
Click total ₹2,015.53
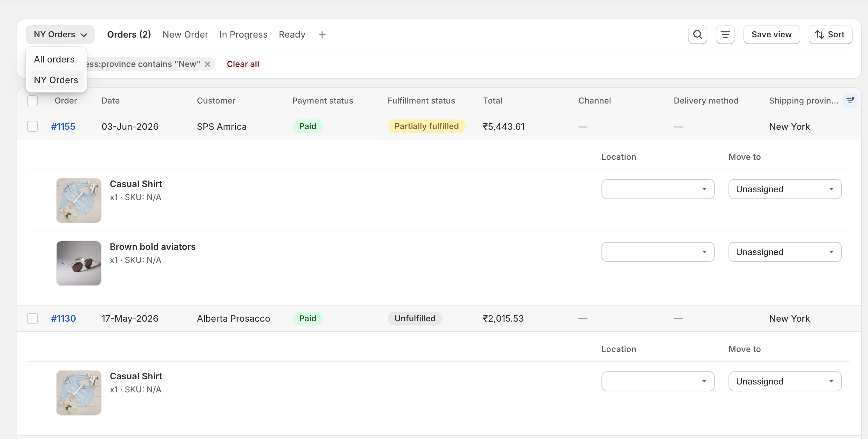[x=503, y=319]
